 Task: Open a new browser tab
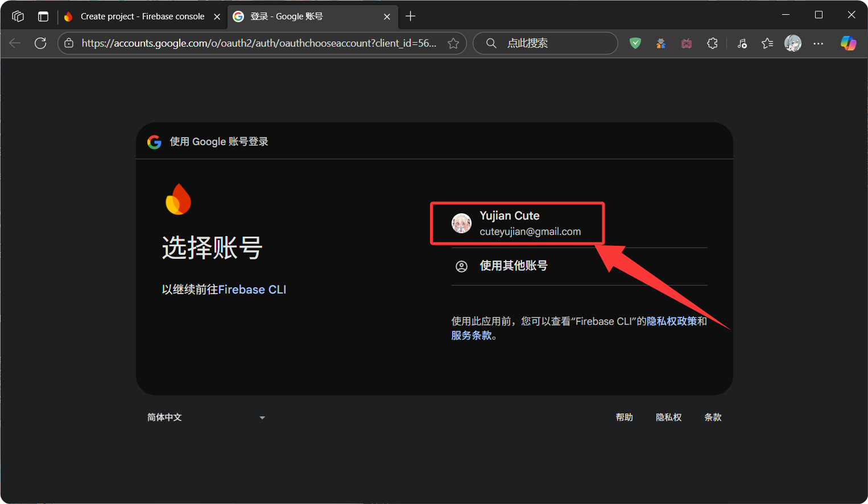[410, 16]
